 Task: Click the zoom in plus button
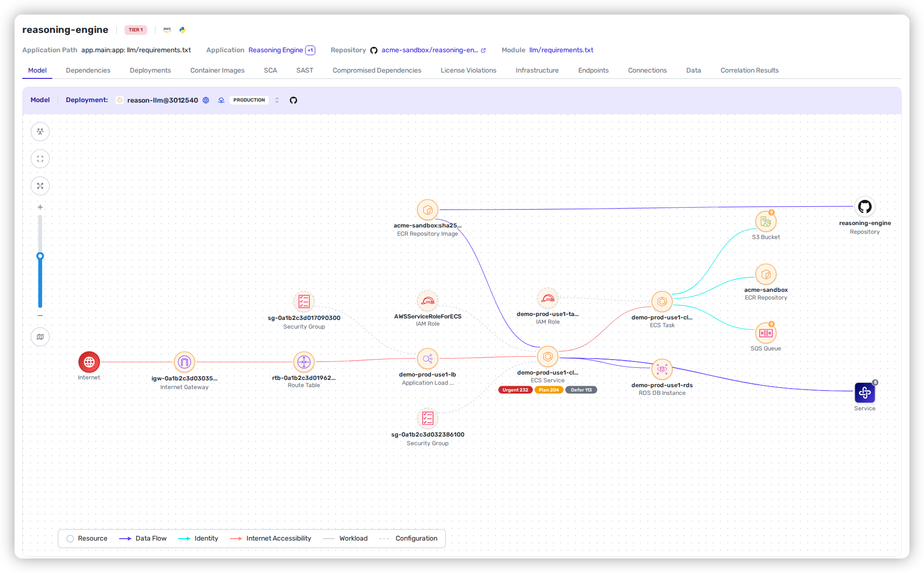pos(40,207)
